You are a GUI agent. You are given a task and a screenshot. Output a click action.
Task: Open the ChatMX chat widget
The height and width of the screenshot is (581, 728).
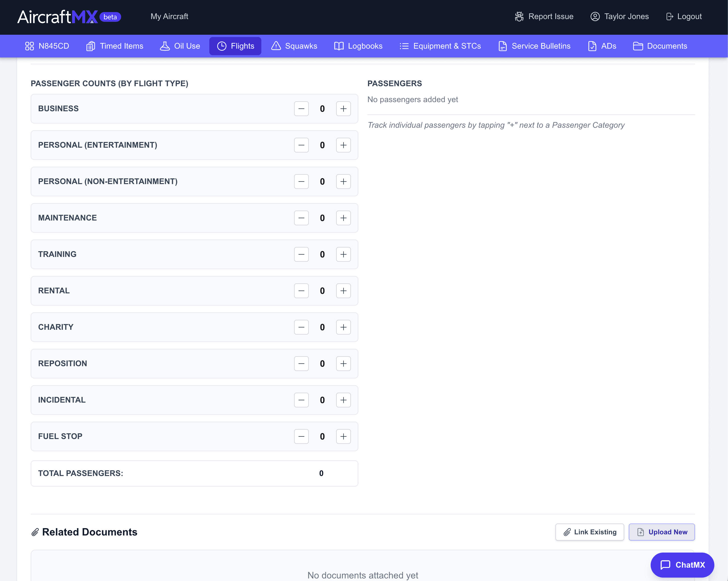tap(682, 565)
